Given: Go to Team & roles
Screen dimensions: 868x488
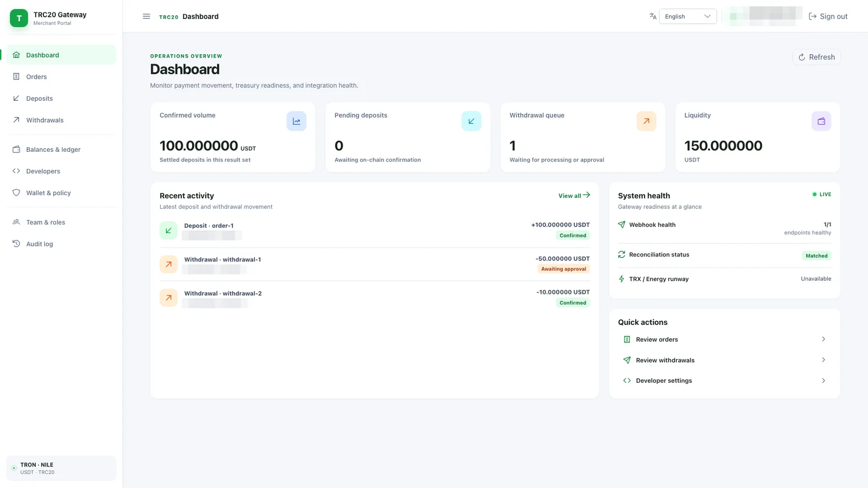Looking at the screenshot, I should click(x=61, y=222).
